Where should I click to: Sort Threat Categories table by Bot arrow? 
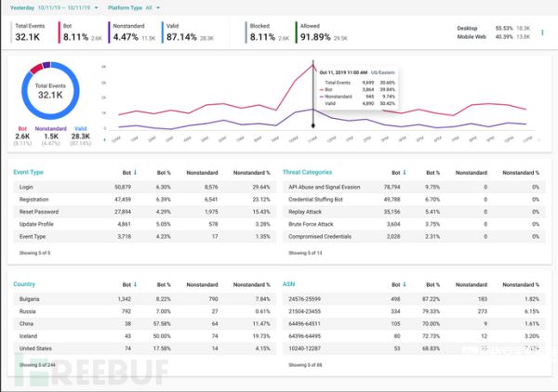[405, 172]
